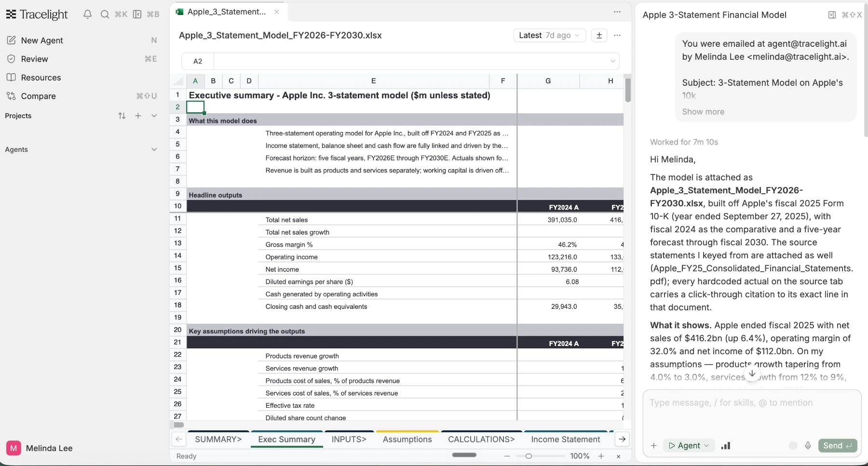The height and width of the screenshot is (466, 868).
Task: Toggle the chat panel layout icon
Action: pyautogui.click(x=832, y=15)
